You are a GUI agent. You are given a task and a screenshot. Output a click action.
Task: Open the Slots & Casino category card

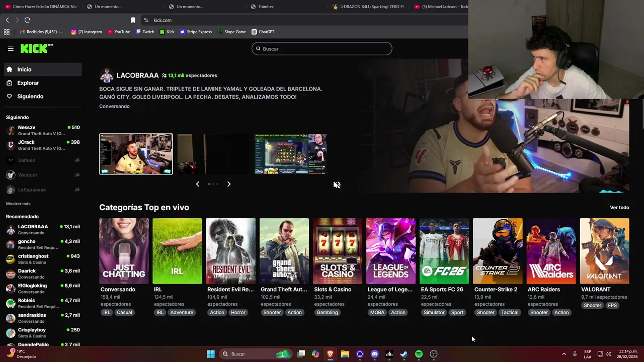338,251
